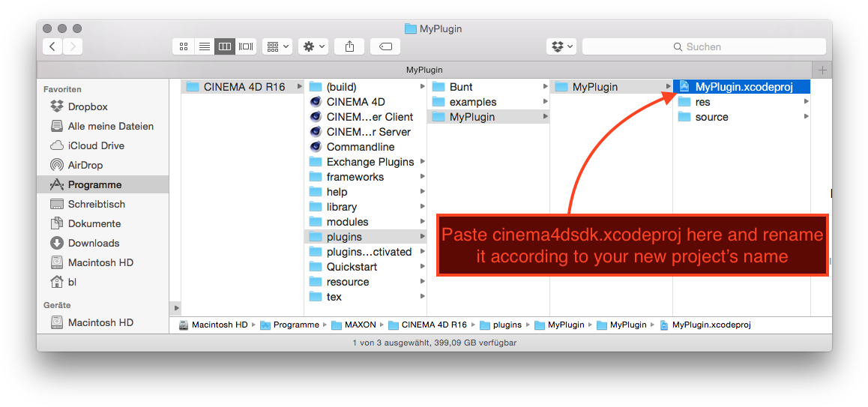
Task: Go back with the back arrow
Action: [x=52, y=46]
